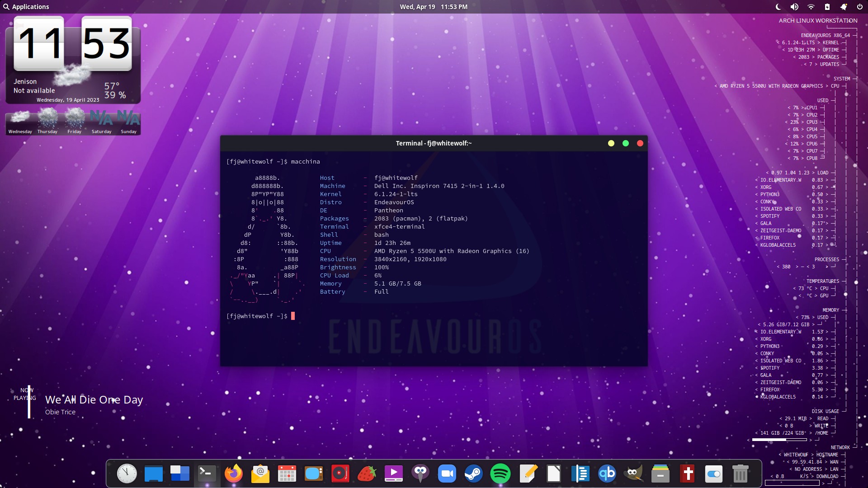Click the Memory value 5.1 GB/7.5 GB
The image size is (868, 488).
[398, 283]
